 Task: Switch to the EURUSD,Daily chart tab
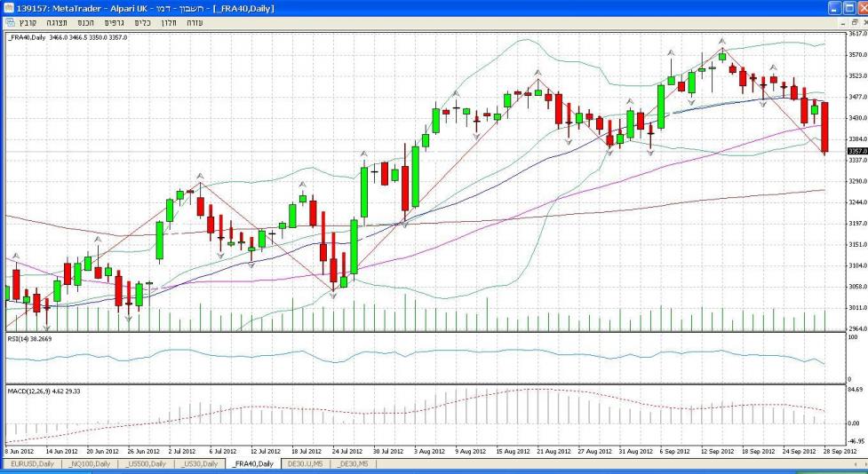[x=32, y=464]
